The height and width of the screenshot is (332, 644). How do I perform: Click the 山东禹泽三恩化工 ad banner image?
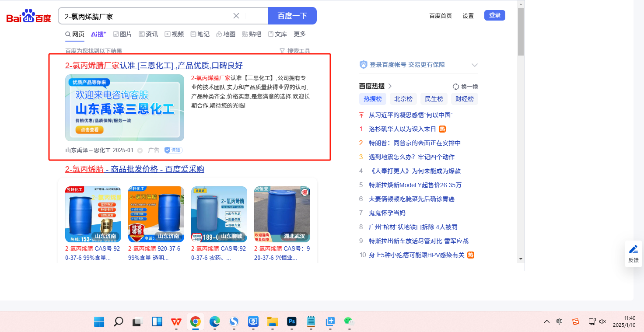tap(125, 108)
